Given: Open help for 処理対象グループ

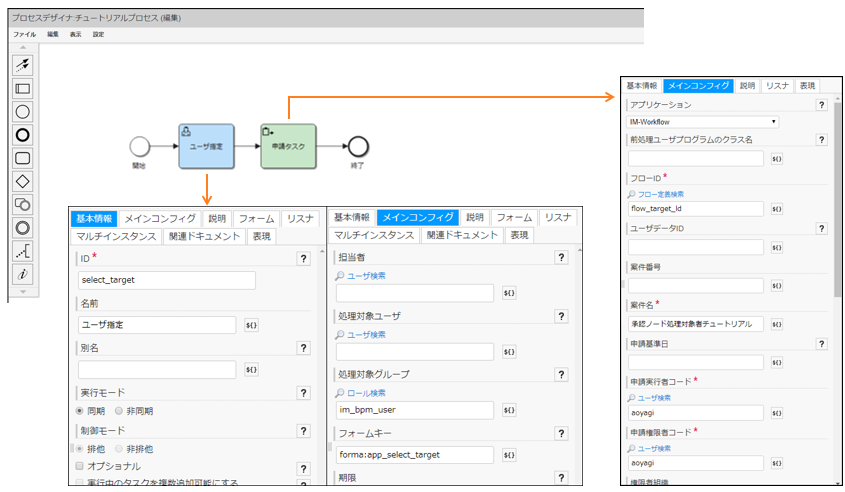Looking at the screenshot, I should tap(561, 375).
